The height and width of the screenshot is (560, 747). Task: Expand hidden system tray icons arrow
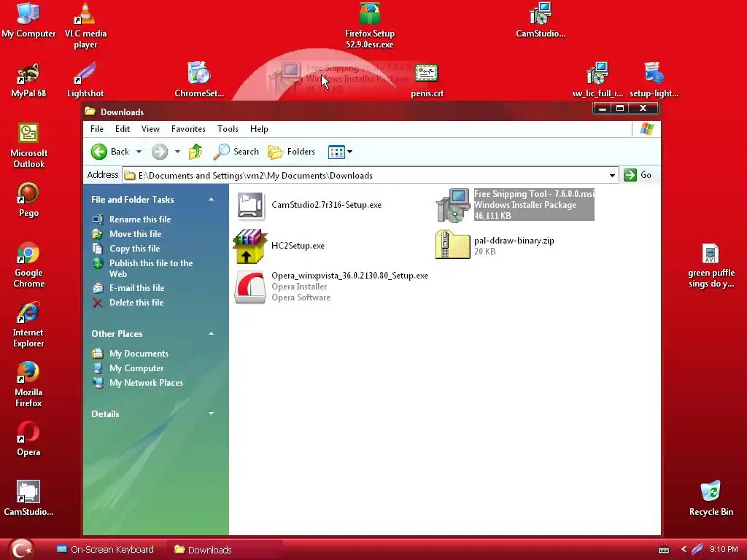pyautogui.click(x=684, y=550)
